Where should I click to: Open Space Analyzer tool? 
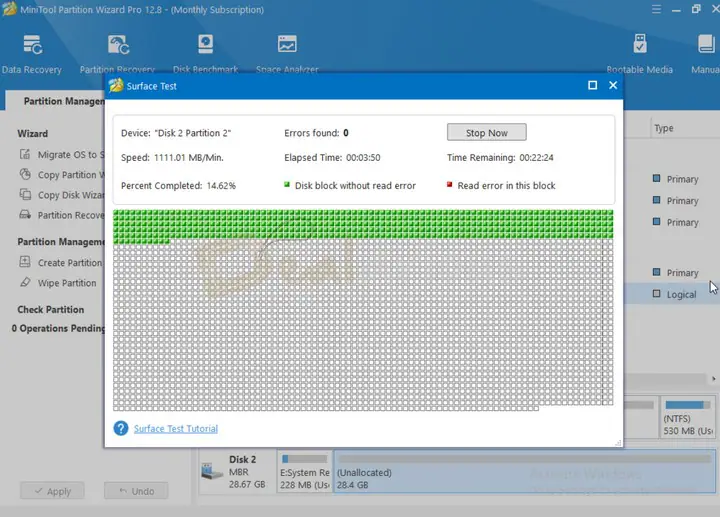click(287, 54)
